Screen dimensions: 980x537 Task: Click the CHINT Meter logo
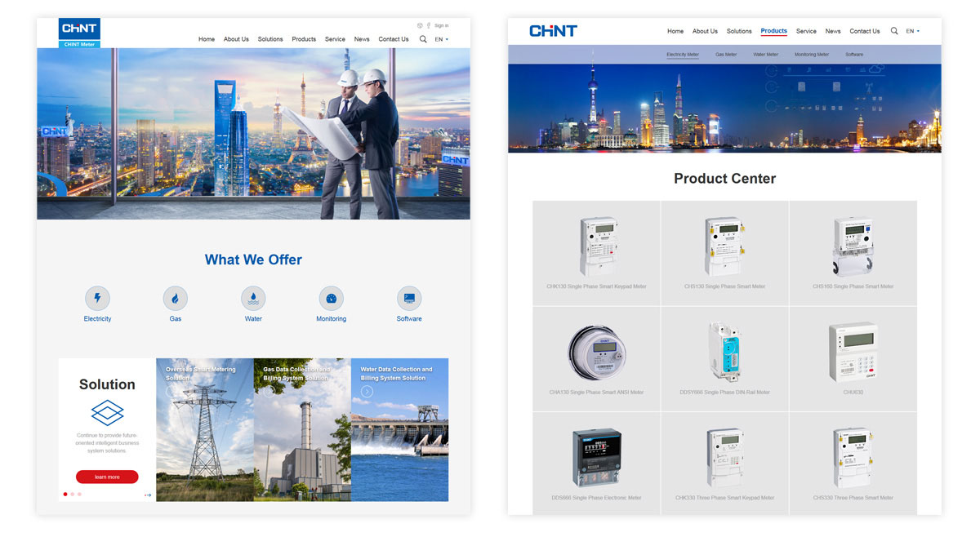(79, 33)
